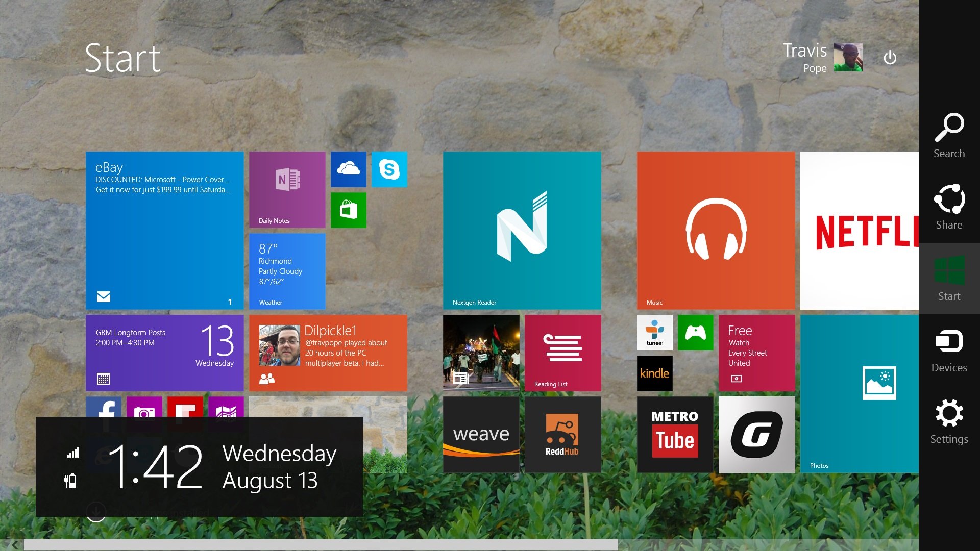Click the 'Start' screen title
This screenshot has height=551, width=980.
(x=122, y=58)
